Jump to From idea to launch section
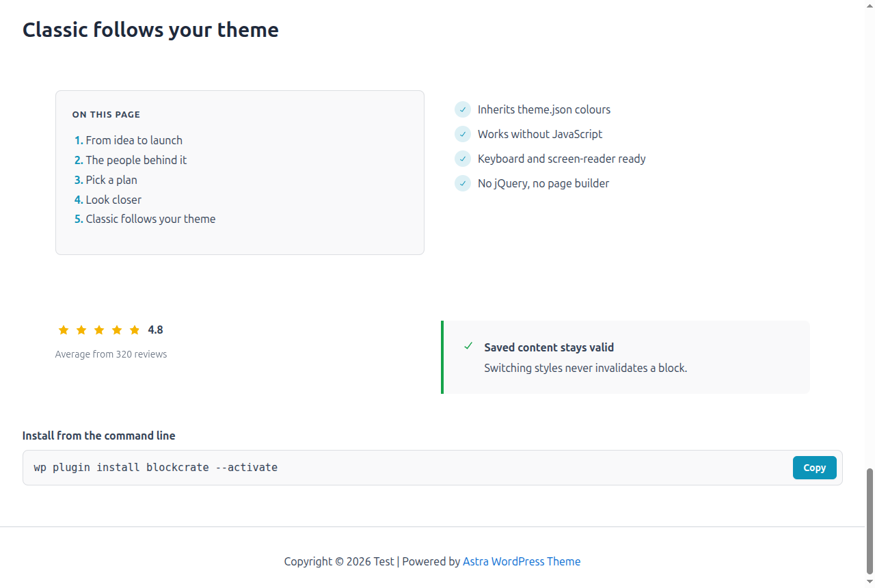This screenshot has height=588, width=875. pyautogui.click(x=134, y=140)
